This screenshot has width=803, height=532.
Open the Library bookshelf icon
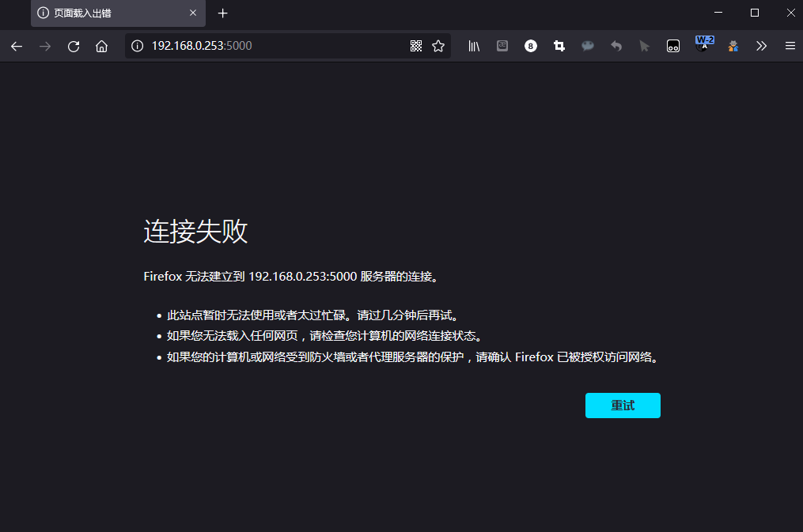coord(474,46)
